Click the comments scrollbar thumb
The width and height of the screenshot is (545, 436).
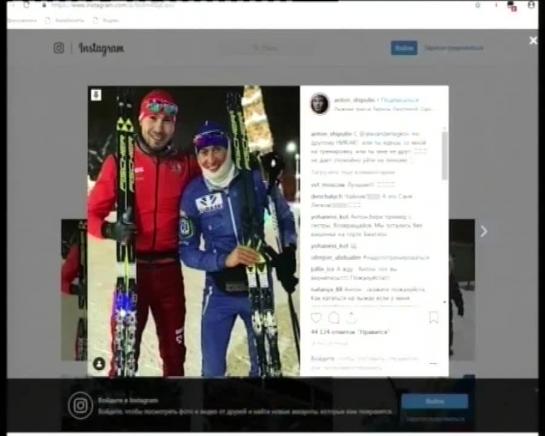point(444,155)
